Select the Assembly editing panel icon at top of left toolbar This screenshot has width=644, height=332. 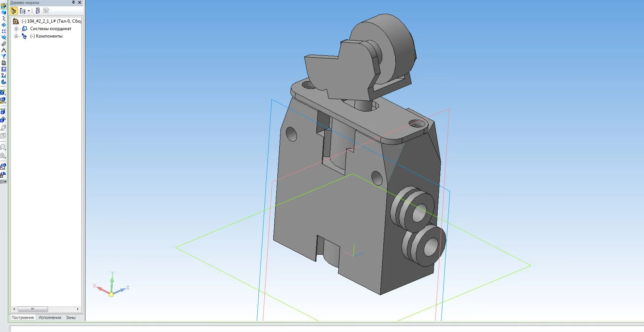click(4, 6)
